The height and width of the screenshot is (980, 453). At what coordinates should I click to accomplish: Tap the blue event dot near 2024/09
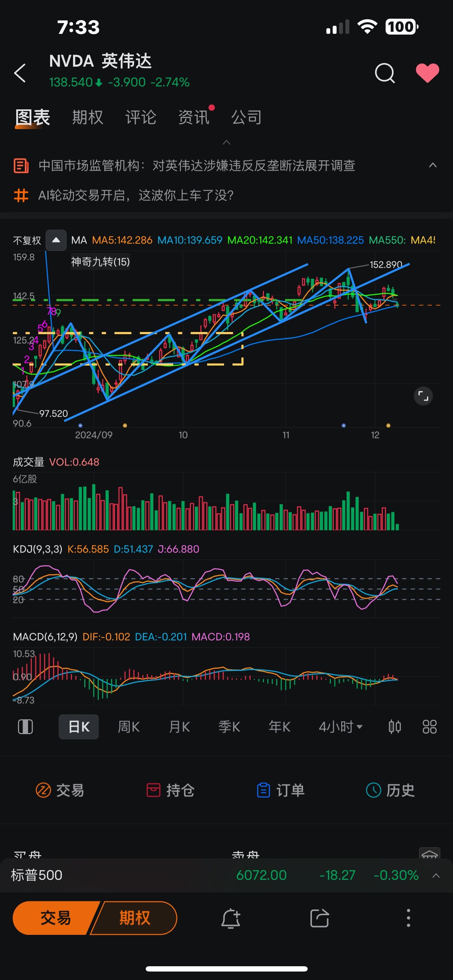(x=80, y=425)
